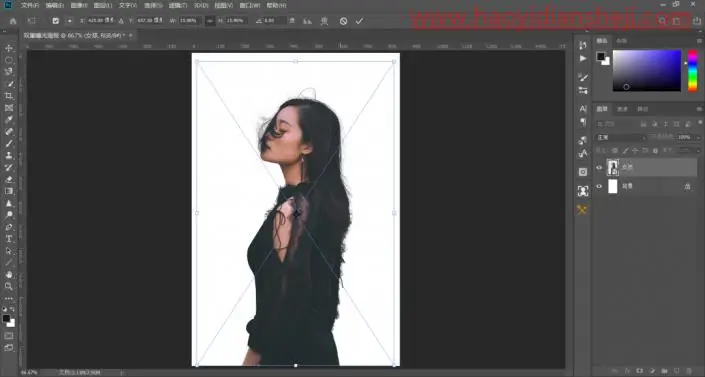Screen dimensions: 705x377
Task: Open the Image menu
Action: point(79,5)
